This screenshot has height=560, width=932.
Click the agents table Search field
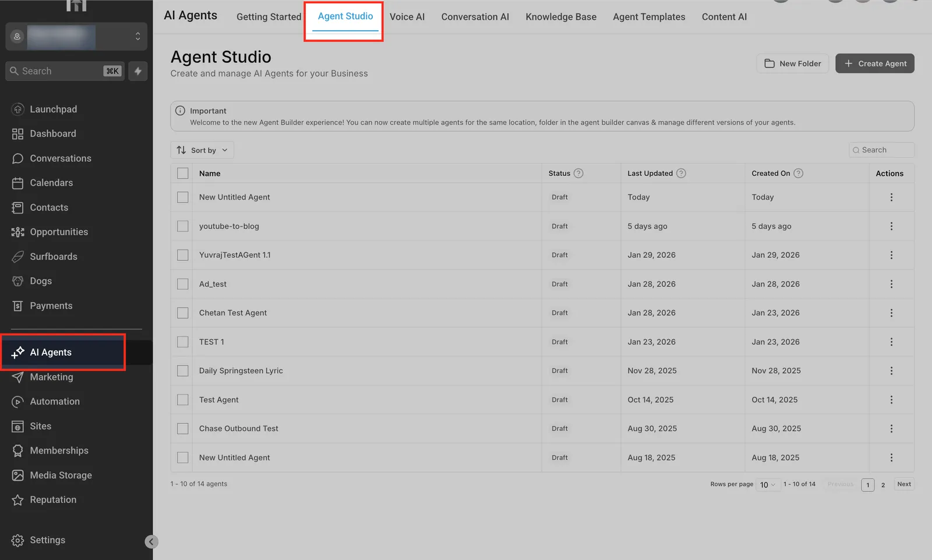(881, 150)
